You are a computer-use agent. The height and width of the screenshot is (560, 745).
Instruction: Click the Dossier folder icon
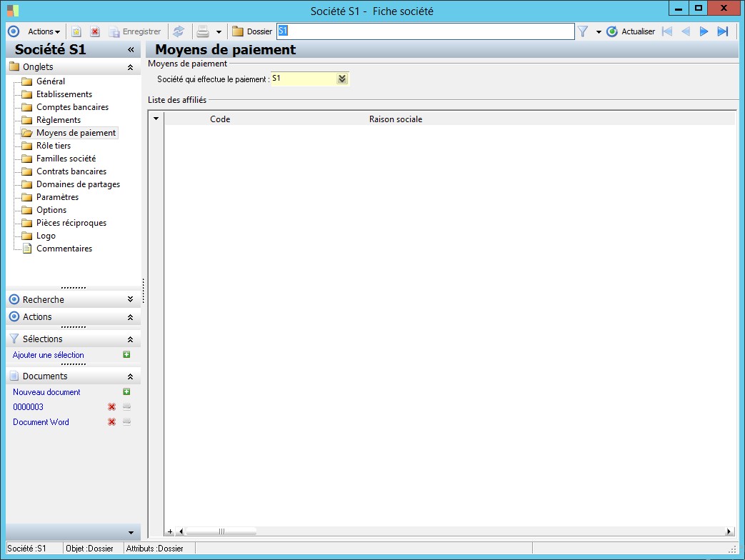pos(238,31)
